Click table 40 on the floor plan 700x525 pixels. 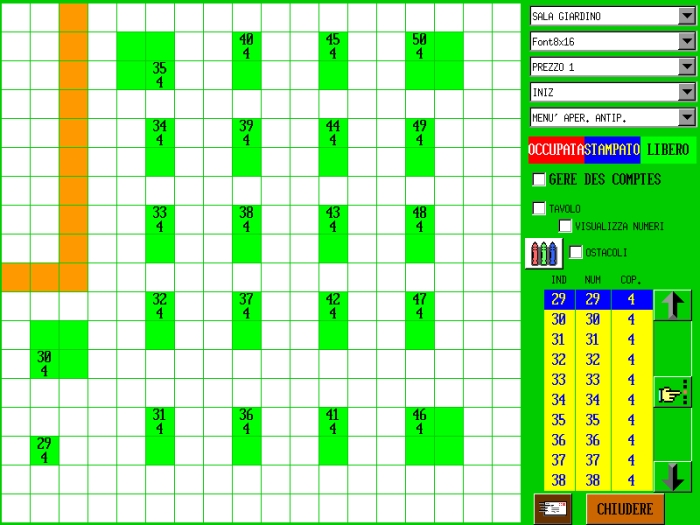[246, 61]
